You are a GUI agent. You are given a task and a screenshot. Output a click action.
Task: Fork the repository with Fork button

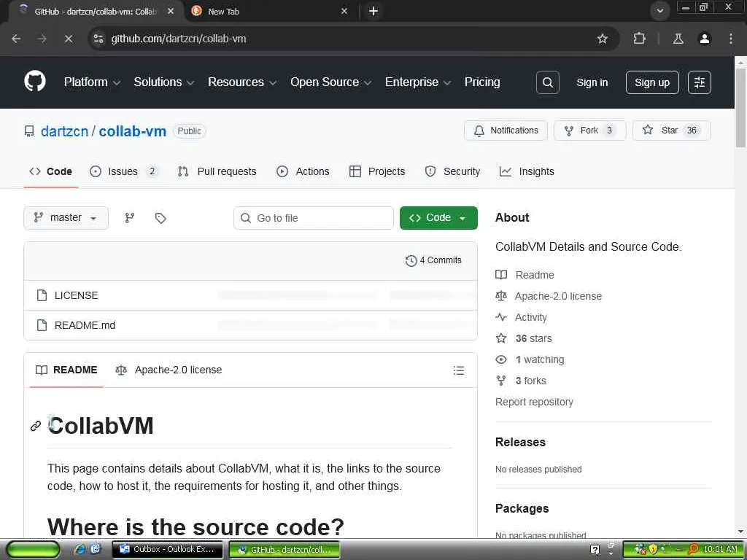pos(589,131)
